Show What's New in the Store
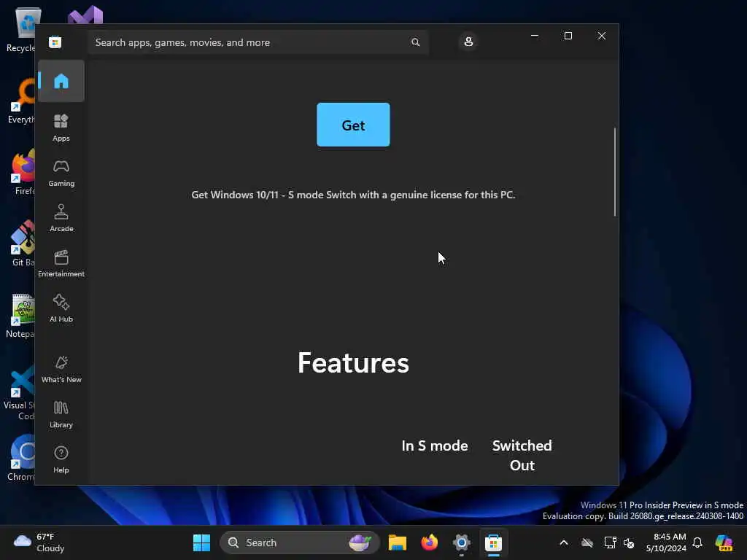This screenshot has height=560, width=747. click(61, 369)
